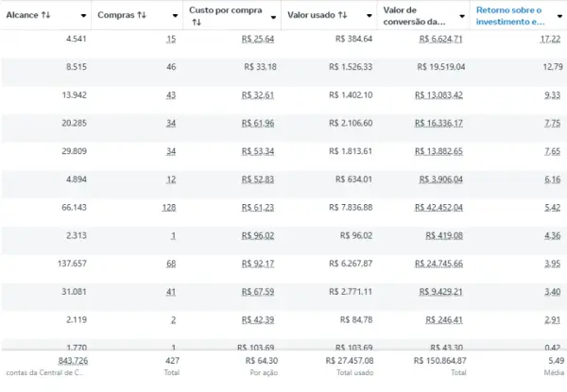Screen dimensions: 567x392
Task: Click purchases value 15
Action: pyautogui.click(x=171, y=39)
